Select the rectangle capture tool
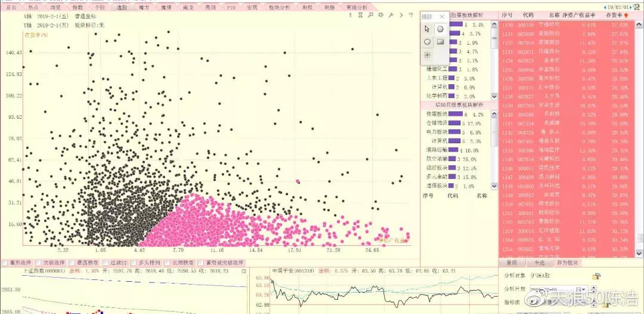644x314 pixels. (x=440, y=42)
